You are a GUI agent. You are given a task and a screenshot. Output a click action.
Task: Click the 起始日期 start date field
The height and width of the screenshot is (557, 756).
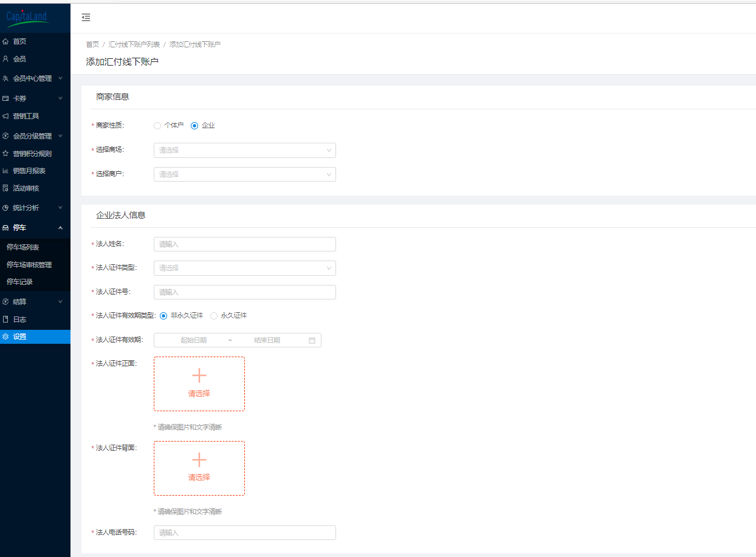click(x=193, y=340)
